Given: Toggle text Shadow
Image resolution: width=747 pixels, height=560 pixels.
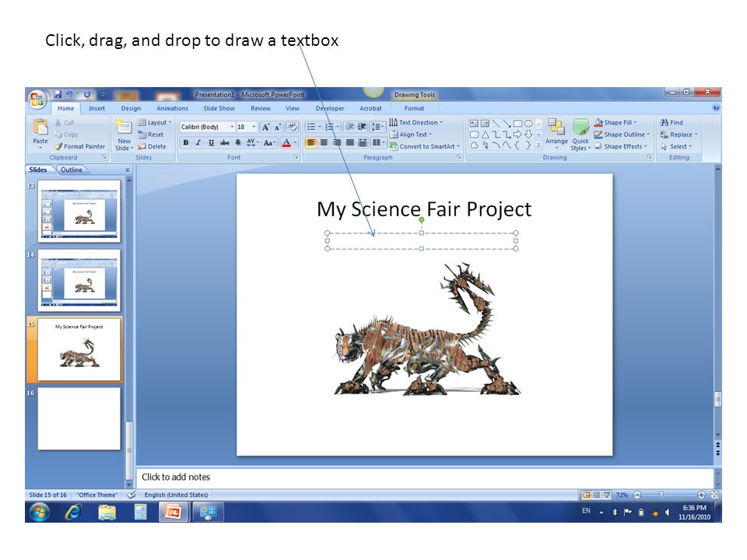Looking at the screenshot, I should [x=238, y=142].
